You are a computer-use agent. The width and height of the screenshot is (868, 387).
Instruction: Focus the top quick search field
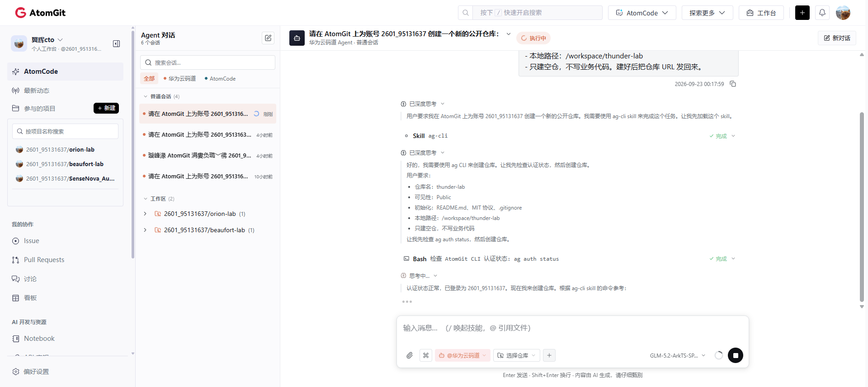click(538, 13)
